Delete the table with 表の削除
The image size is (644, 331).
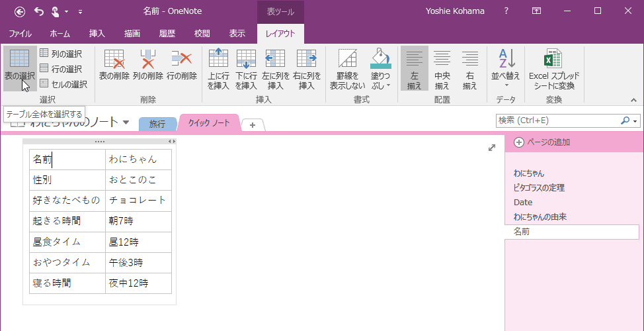click(114, 65)
